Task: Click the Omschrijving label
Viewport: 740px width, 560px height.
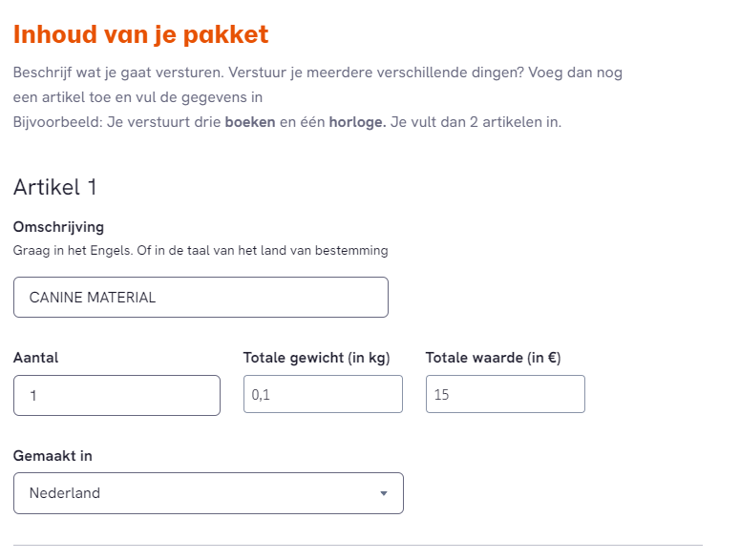Action: pyautogui.click(x=58, y=227)
